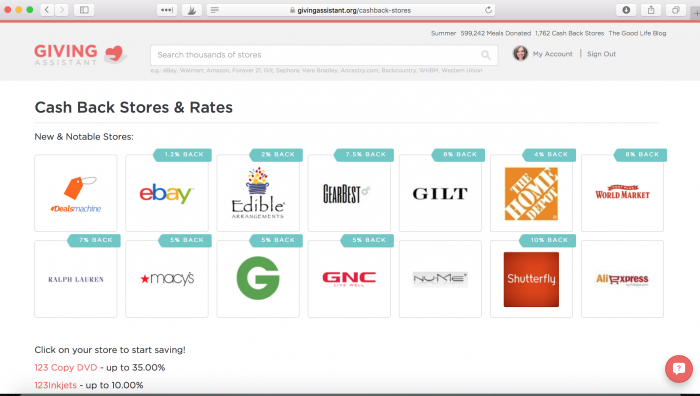The width and height of the screenshot is (700, 396).
Task: Click the 123 Copy DVD store link
Action: [66, 367]
